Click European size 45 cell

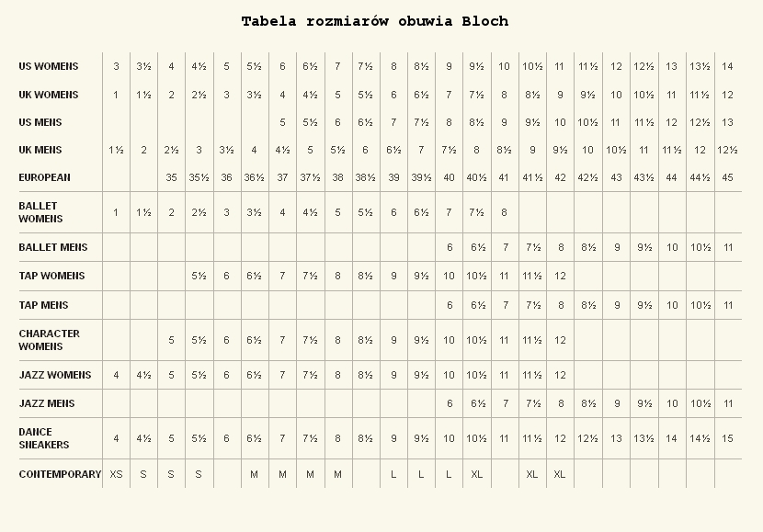[727, 177]
